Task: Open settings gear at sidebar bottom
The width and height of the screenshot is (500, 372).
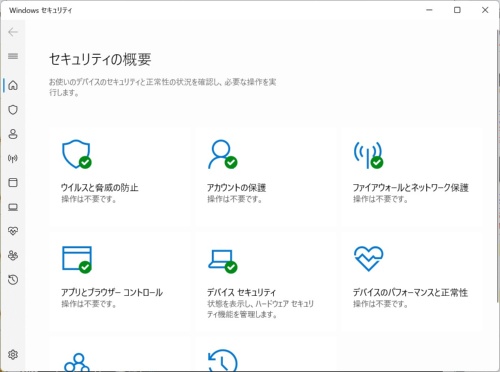Action: point(13,354)
